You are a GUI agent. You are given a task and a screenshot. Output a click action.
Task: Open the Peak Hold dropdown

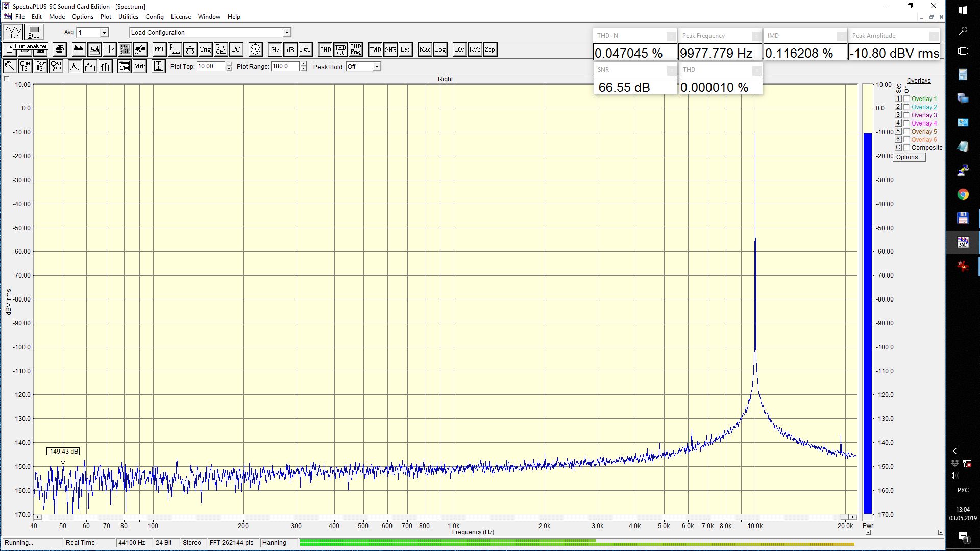377,67
